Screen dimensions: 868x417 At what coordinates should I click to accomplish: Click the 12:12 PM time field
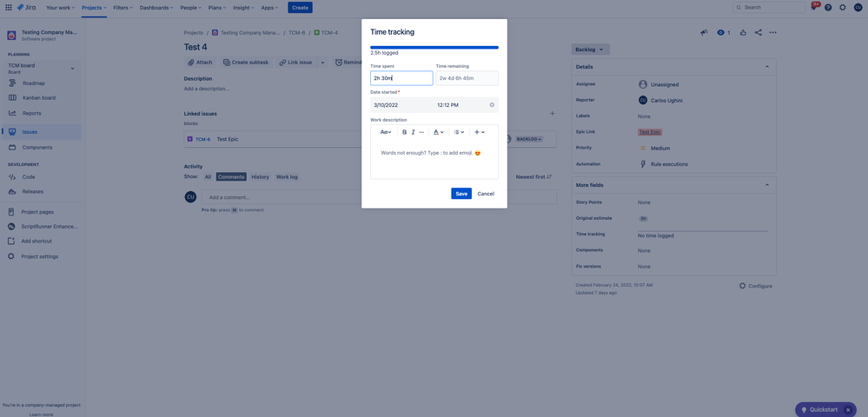click(x=447, y=104)
